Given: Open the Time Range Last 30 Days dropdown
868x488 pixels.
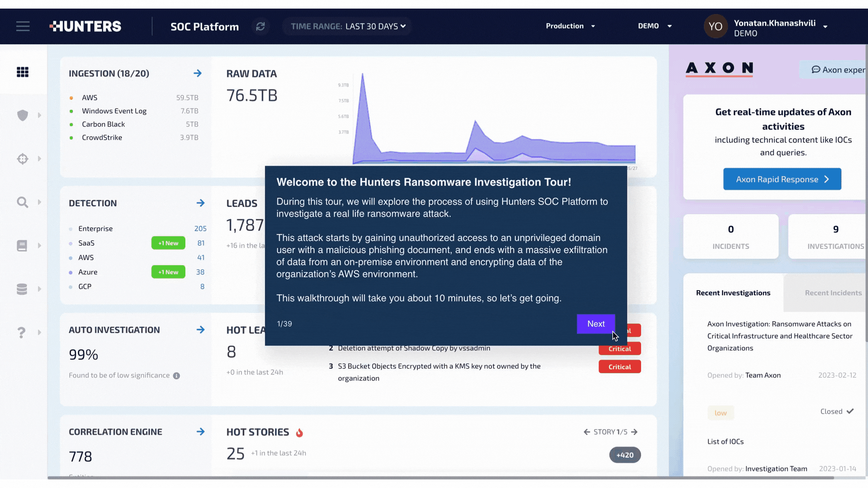Looking at the screenshot, I should point(348,26).
